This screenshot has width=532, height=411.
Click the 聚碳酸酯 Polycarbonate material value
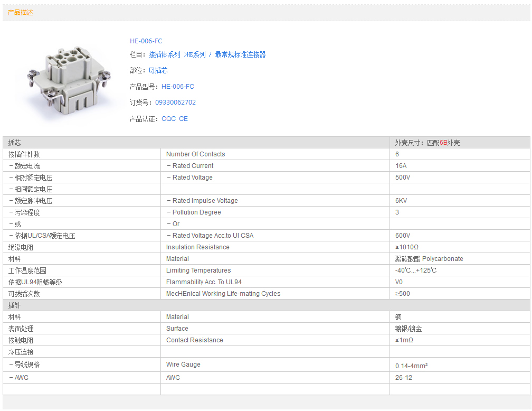[429, 259]
